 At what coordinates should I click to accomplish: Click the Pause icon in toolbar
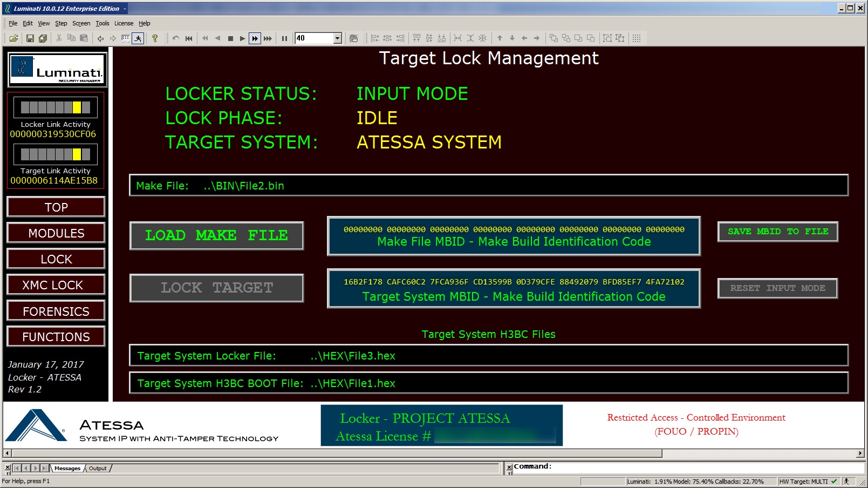click(284, 38)
